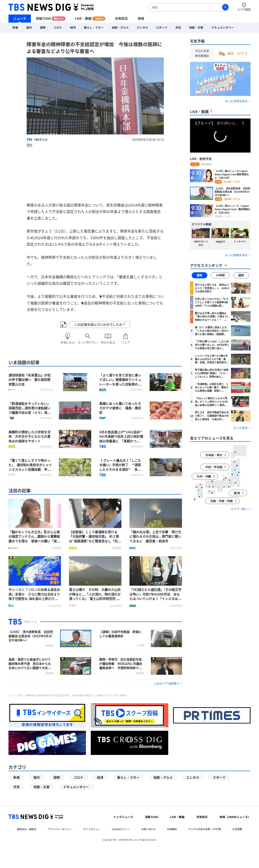Click the 参考になる lightbulb icon
Viewport: 259px width, 868px height.
[x=67, y=336]
